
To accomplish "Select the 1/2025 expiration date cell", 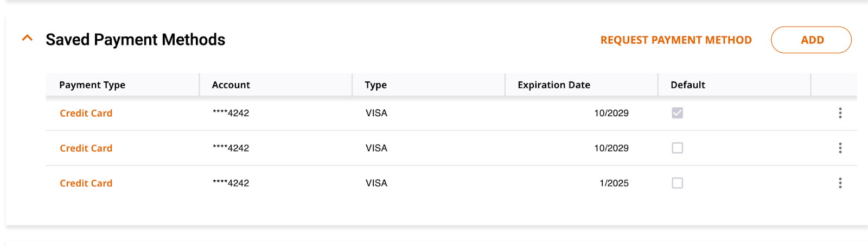I will pos(614,183).
